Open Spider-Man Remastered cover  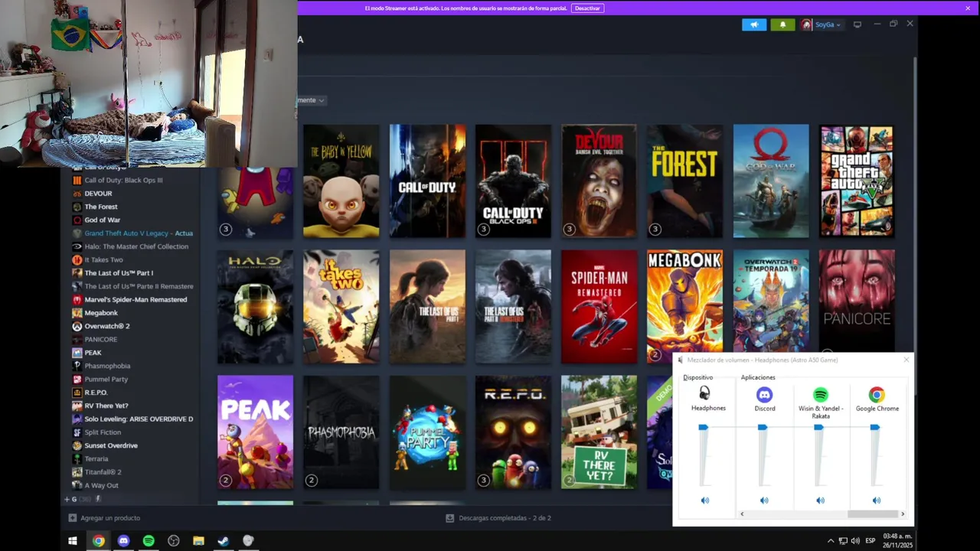point(599,306)
